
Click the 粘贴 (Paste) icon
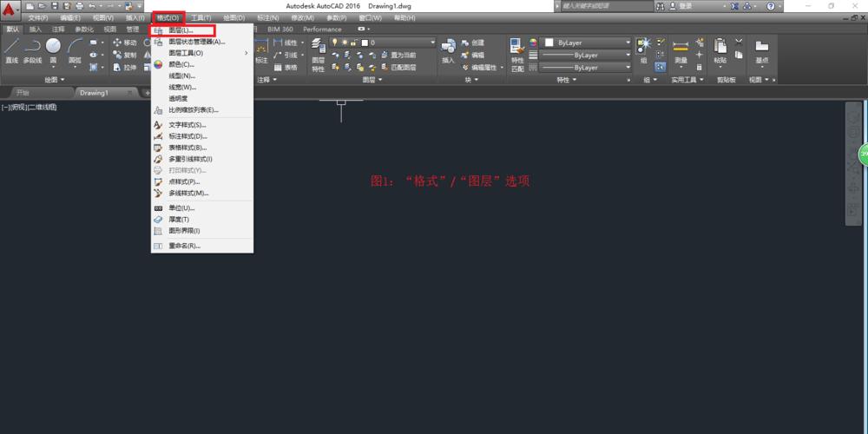pos(720,51)
